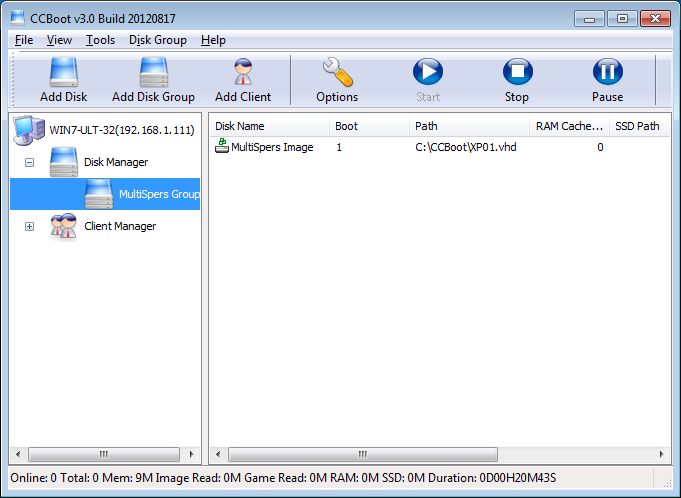Open the Disk Group menu
The image size is (681, 498).
[x=158, y=40]
